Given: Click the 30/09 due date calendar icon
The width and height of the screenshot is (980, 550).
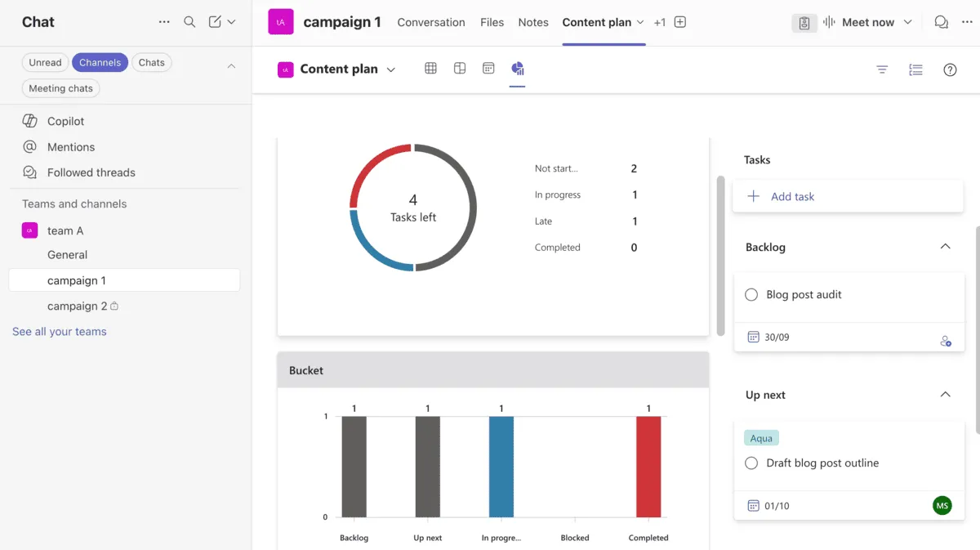Looking at the screenshot, I should tap(754, 337).
